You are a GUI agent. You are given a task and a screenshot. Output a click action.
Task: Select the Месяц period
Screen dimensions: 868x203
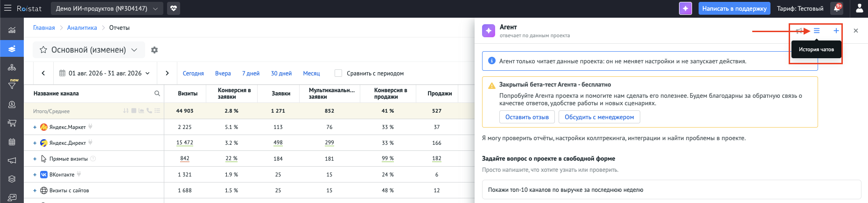(311, 74)
